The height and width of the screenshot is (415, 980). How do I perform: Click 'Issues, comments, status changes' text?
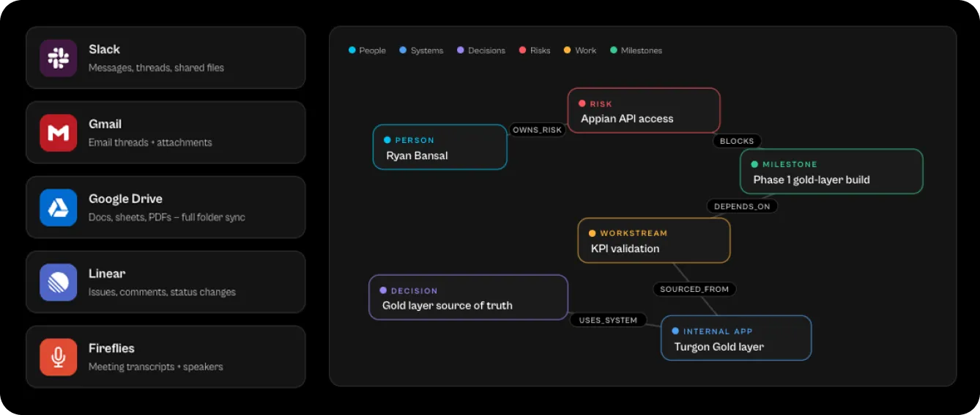click(162, 292)
